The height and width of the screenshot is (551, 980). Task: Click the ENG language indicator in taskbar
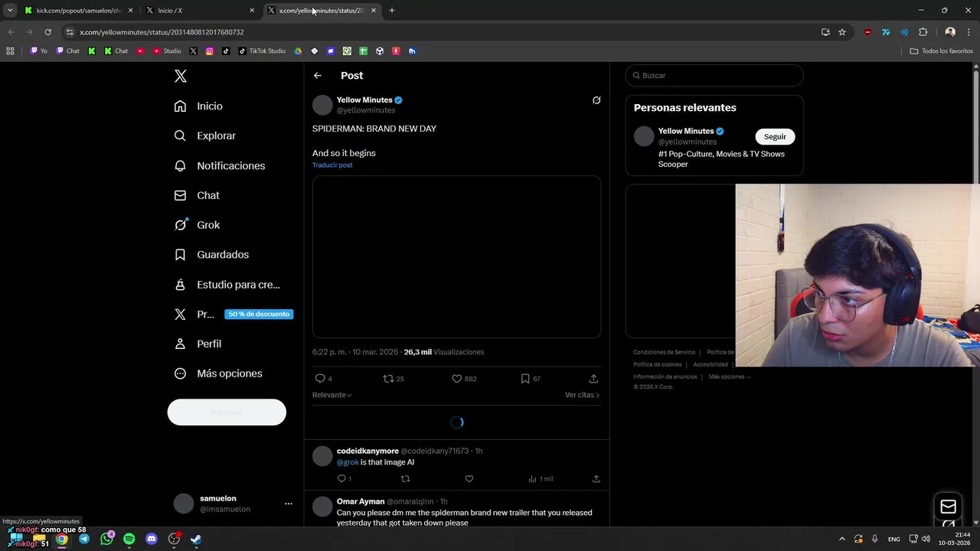893,540
